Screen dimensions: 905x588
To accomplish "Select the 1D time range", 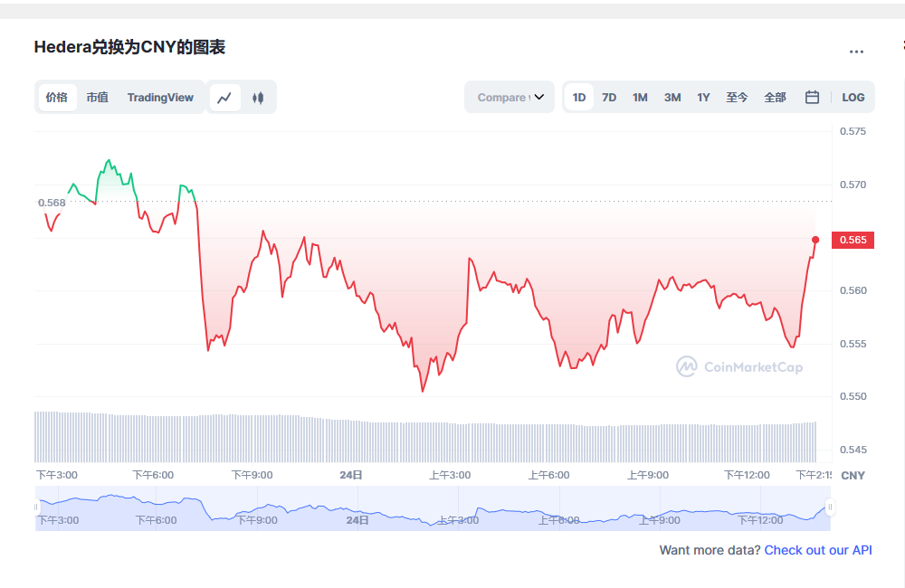I will (579, 97).
